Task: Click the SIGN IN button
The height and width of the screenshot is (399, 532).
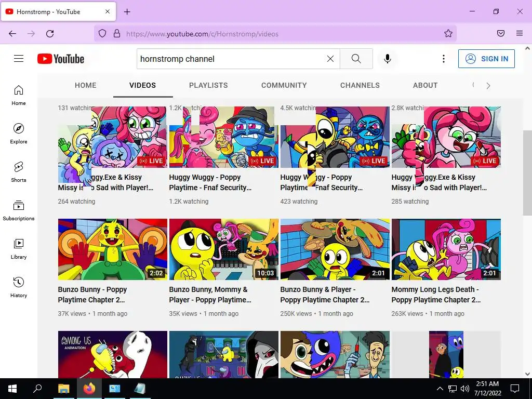Action: click(x=486, y=59)
